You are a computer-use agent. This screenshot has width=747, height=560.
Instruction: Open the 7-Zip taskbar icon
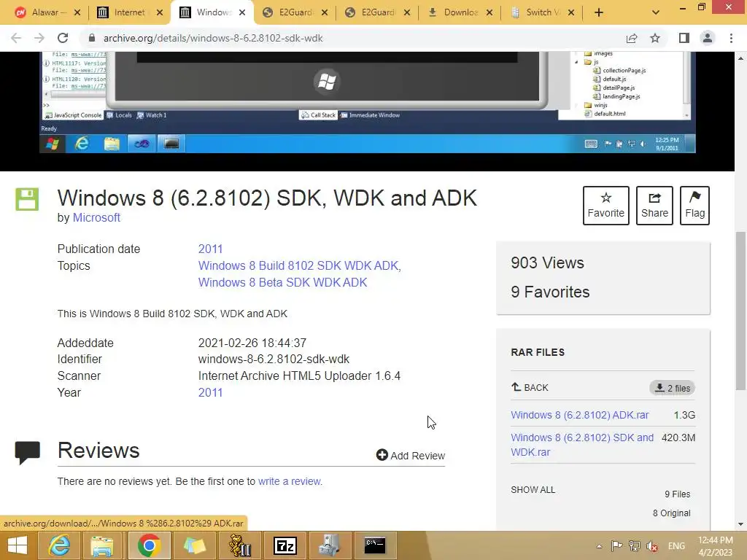[285, 545]
